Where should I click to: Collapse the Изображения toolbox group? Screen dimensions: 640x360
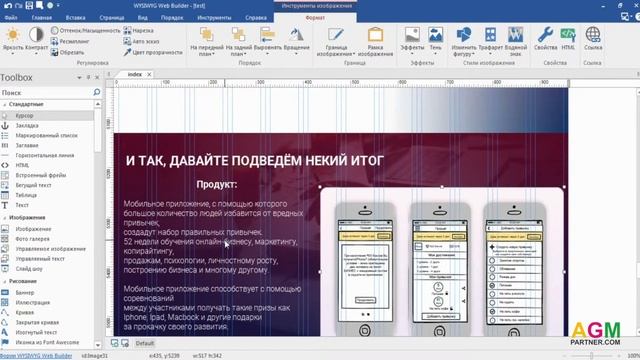[x=4, y=218]
